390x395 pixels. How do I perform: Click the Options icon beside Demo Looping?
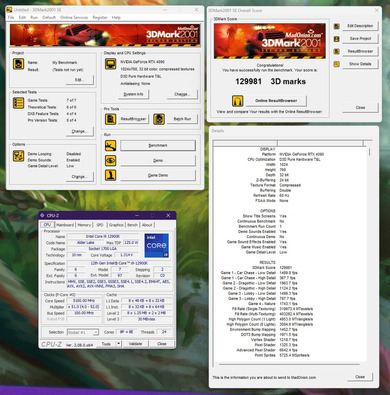coord(18,156)
